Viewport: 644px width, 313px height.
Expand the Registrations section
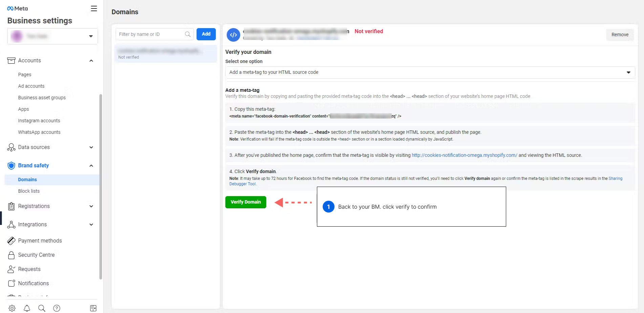(91, 206)
